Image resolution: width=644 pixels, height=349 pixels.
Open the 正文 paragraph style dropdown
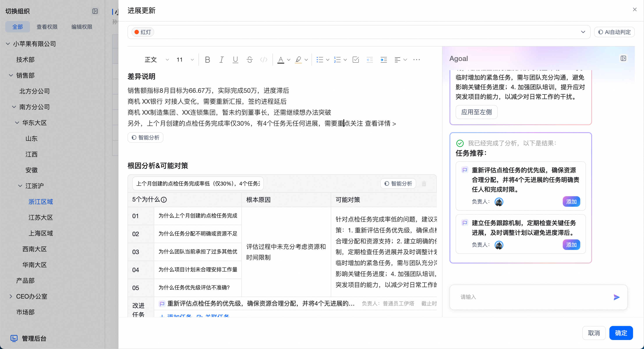click(156, 60)
